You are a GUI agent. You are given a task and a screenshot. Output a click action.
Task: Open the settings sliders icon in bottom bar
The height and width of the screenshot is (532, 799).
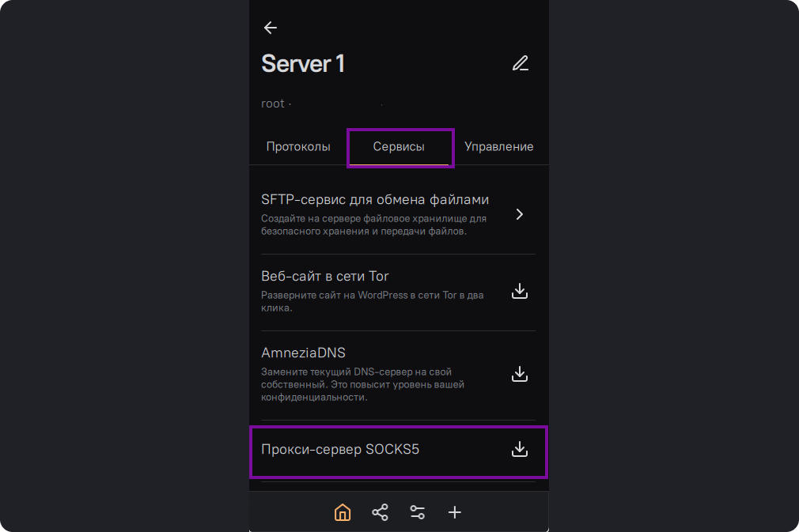click(x=418, y=512)
